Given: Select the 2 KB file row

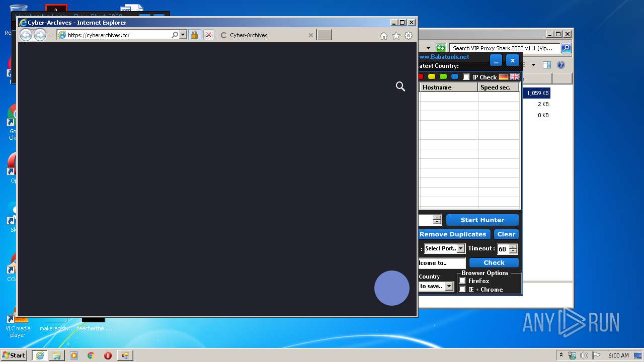Looking at the screenshot, I should tap(543, 104).
